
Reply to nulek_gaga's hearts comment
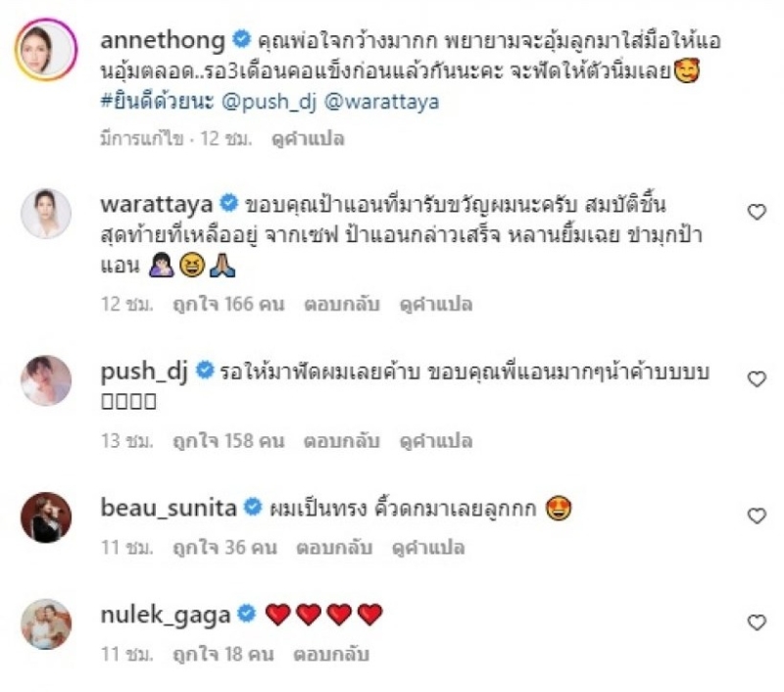(x=331, y=654)
